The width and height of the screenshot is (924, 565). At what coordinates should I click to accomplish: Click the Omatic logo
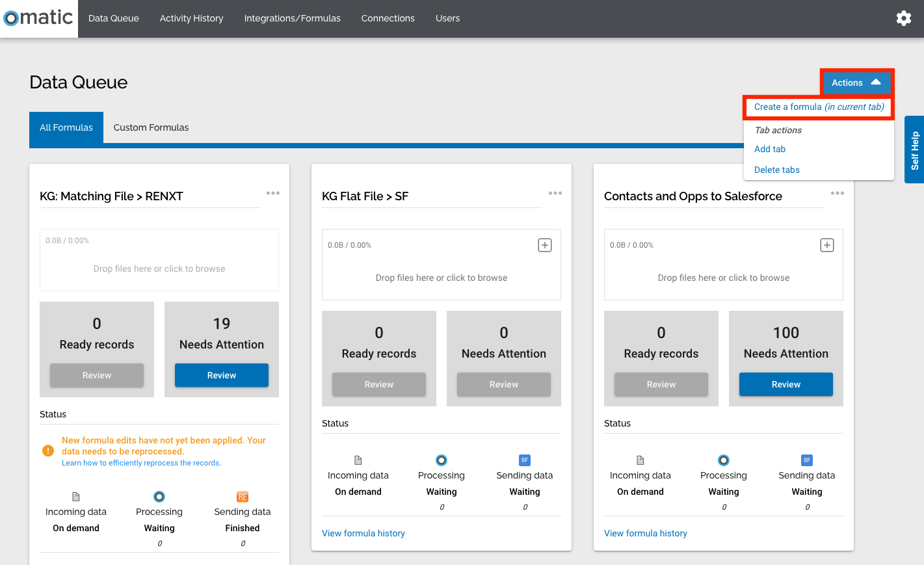39,18
